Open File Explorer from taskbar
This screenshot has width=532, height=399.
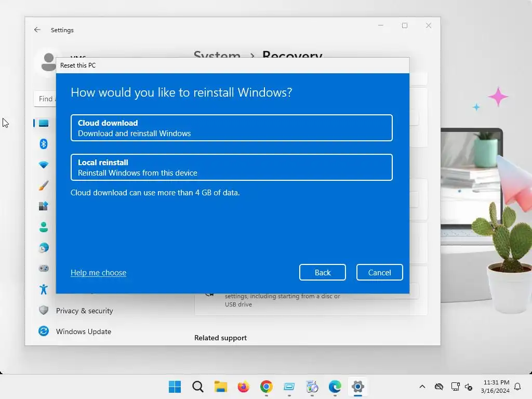click(x=220, y=387)
